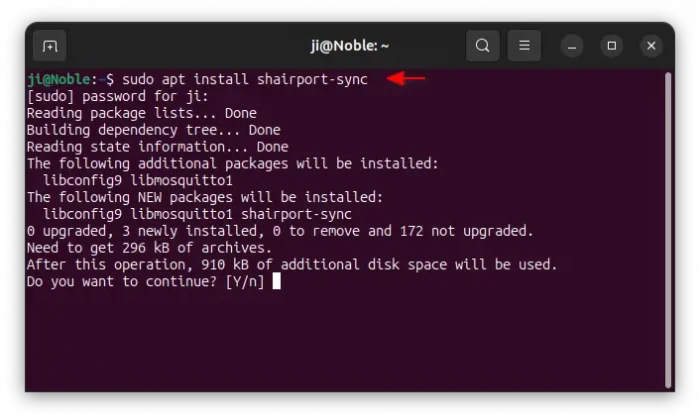Screen dimensions: 700x420
Task: Open a new terminal tab
Action: (x=50, y=46)
